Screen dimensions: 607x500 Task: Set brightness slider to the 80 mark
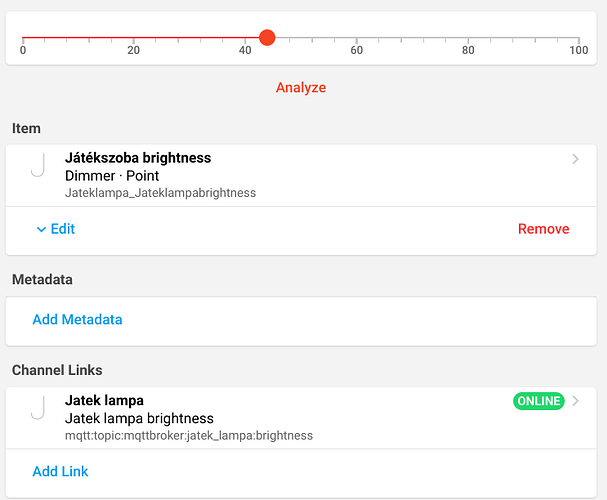click(467, 38)
